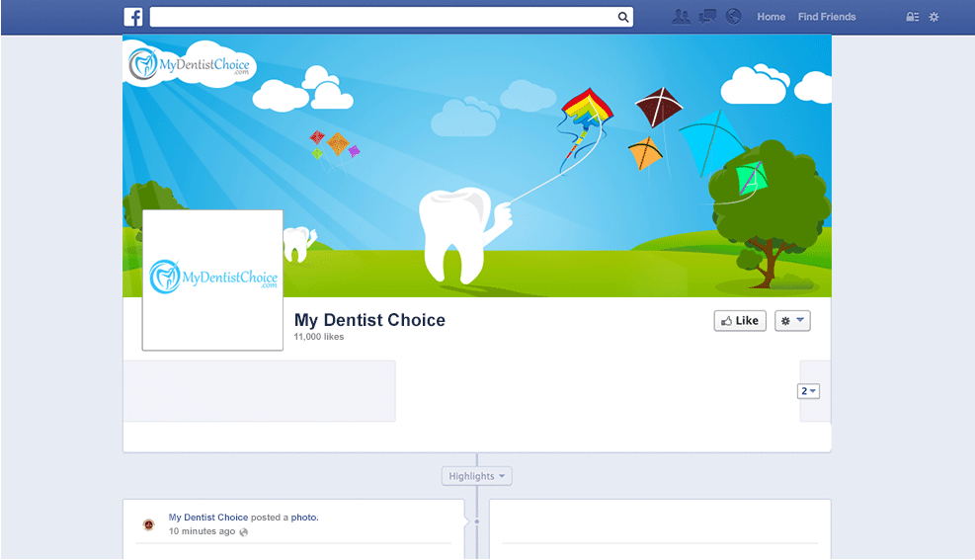Open privacy shortcuts lock icon

click(912, 17)
